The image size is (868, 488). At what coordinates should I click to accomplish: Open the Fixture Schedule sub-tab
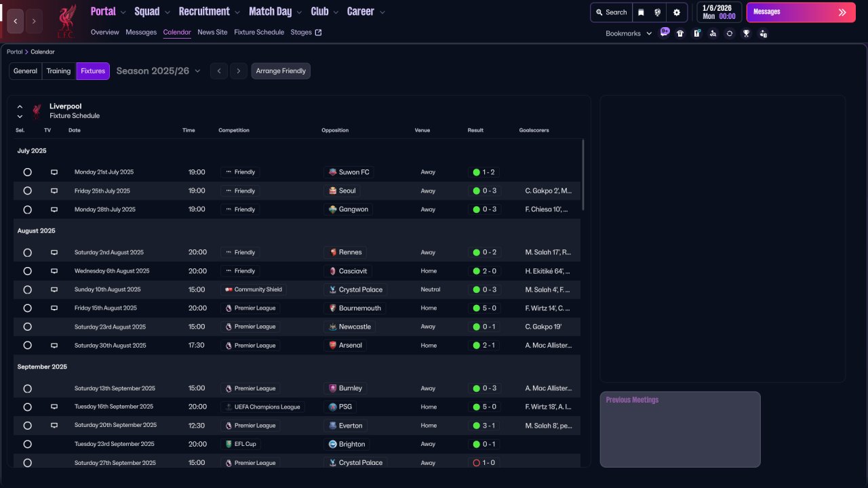(x=259, y=32)
